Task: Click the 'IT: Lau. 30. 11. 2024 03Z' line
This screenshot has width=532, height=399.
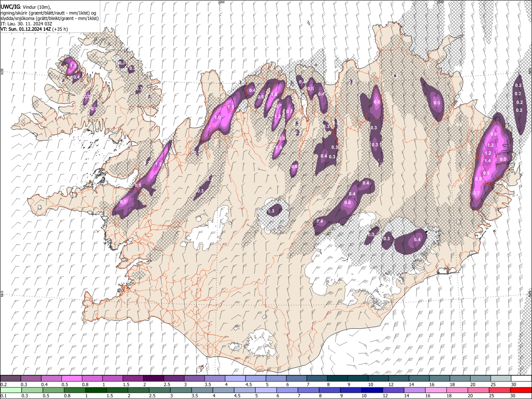Action: (26, 24)
